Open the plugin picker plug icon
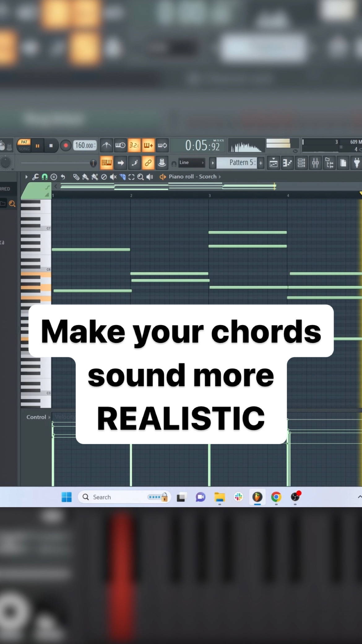Viewport: 362px width, 644px height. pos(356,163)
